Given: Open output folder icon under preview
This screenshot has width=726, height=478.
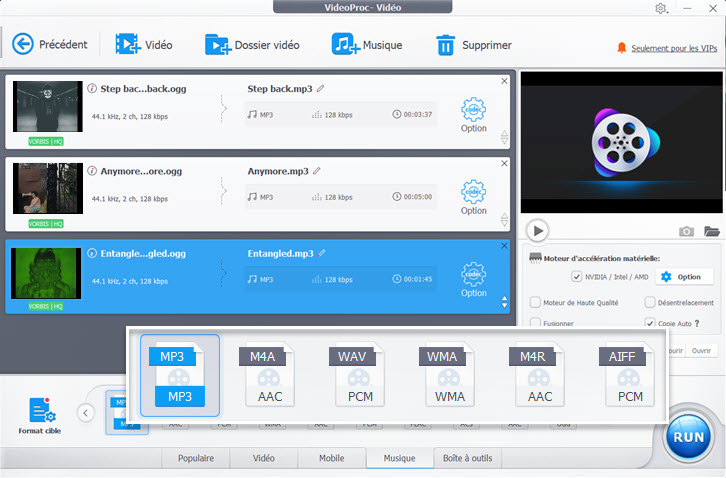Looking at the screenshot, I should 712,231.
